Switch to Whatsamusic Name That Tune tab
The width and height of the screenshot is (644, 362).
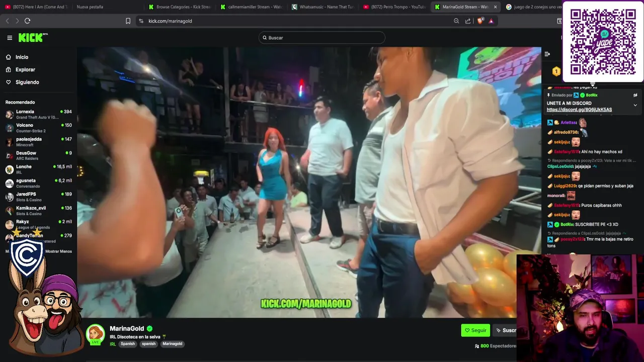[x=324, y=7]
